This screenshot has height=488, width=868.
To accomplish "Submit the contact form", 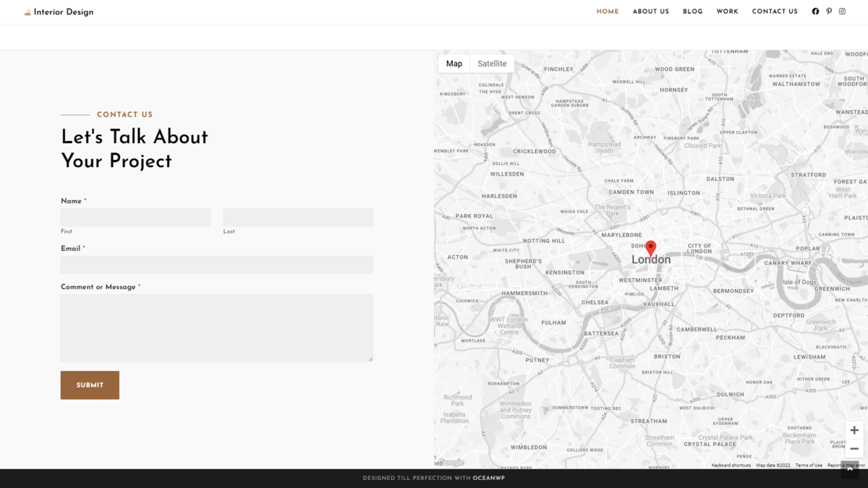I will click(x=90, y=385).
